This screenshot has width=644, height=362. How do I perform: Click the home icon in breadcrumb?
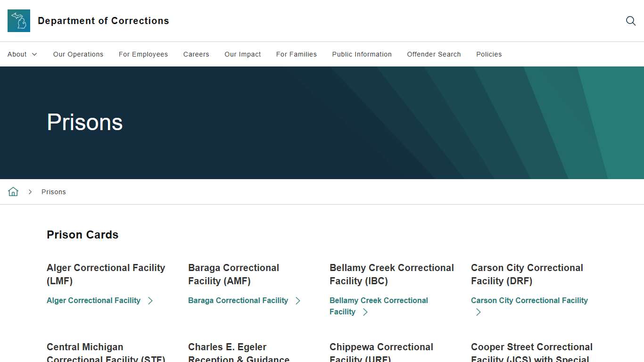[13, 192]
